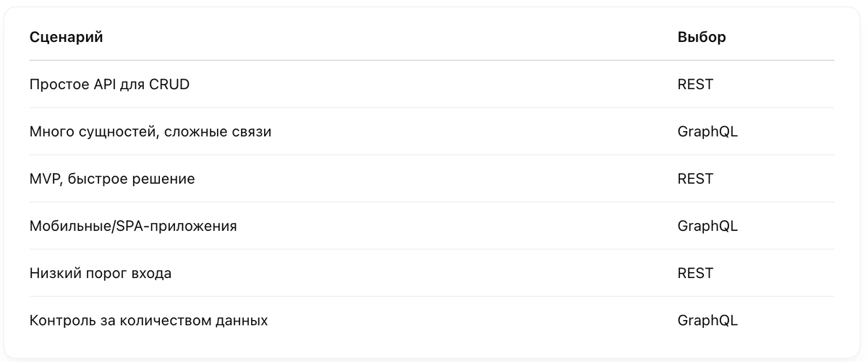Select the "Простое API для CRUD" scenario cell
The image size is (868, 362).
pyautogui.click(x=109, y=85)
